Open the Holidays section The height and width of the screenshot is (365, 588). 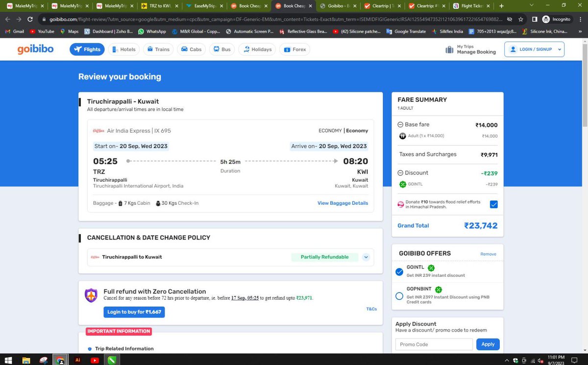[x=257, y=49]
